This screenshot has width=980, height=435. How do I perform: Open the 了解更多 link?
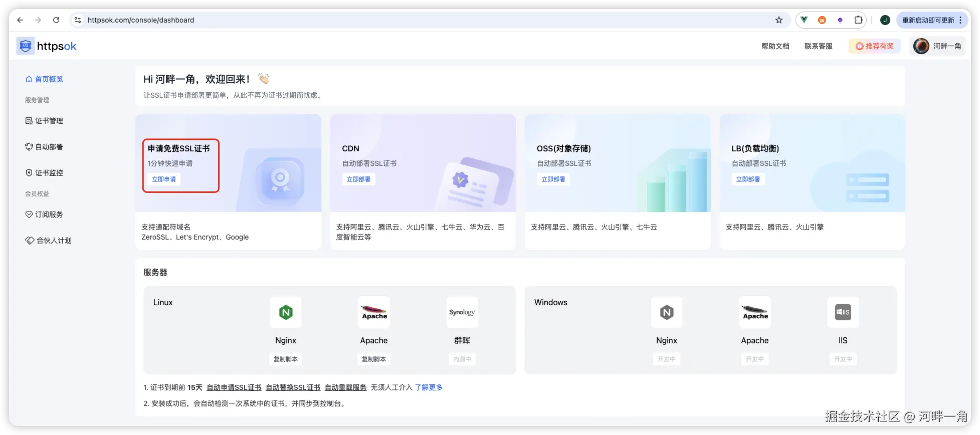429,387
